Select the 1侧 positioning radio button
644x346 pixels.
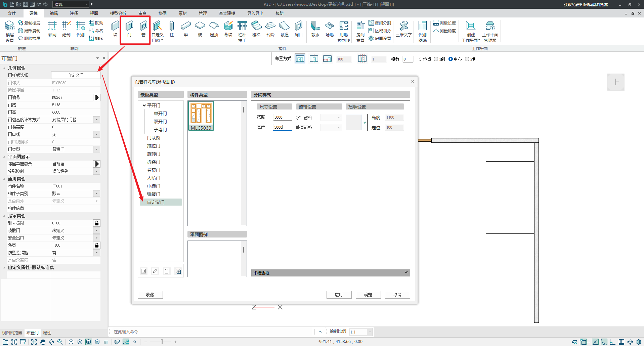click(x=436, y=59)
